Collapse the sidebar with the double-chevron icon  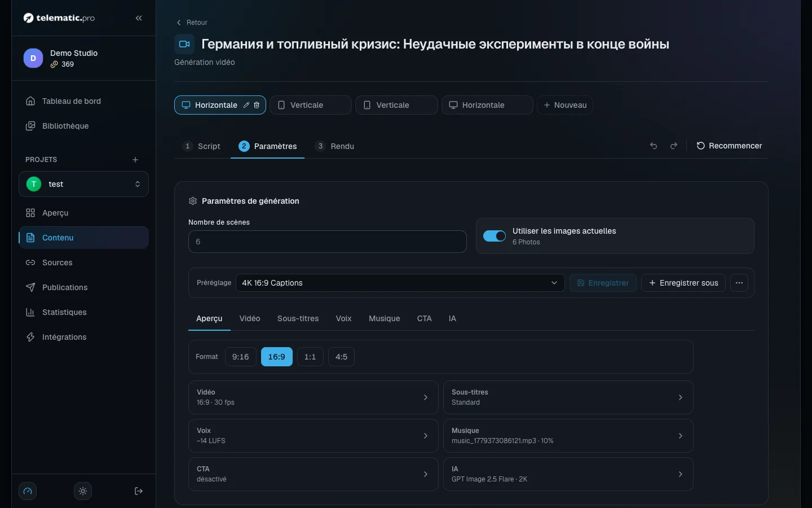(x=139, y=18)
